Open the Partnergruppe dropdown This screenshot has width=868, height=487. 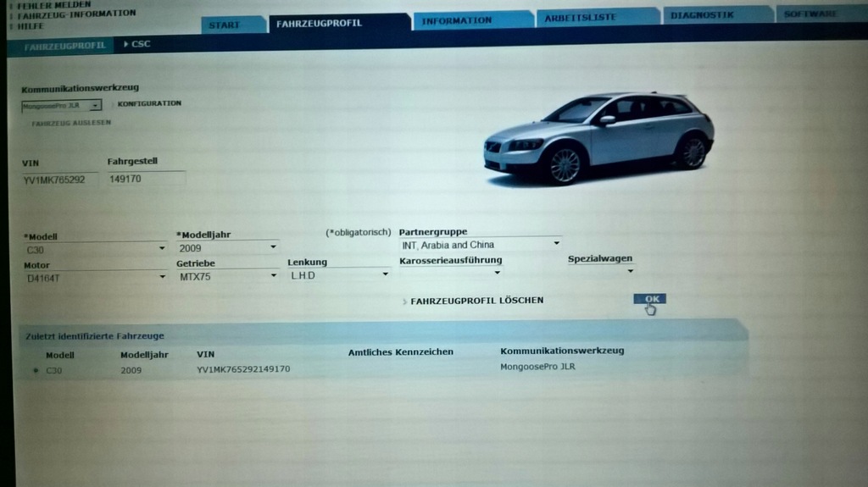(480, 245)
